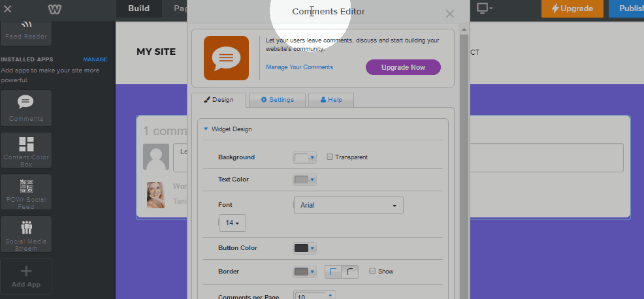Choose the POWr Social Feed app
This screenshot has height=299, width=644.
coord(26,192)
